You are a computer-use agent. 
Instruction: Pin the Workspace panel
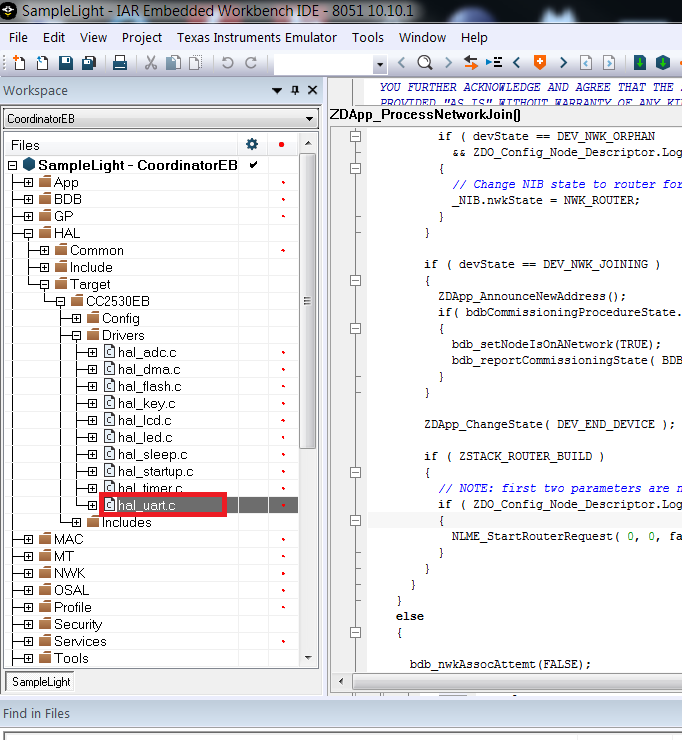pos(295,90)
